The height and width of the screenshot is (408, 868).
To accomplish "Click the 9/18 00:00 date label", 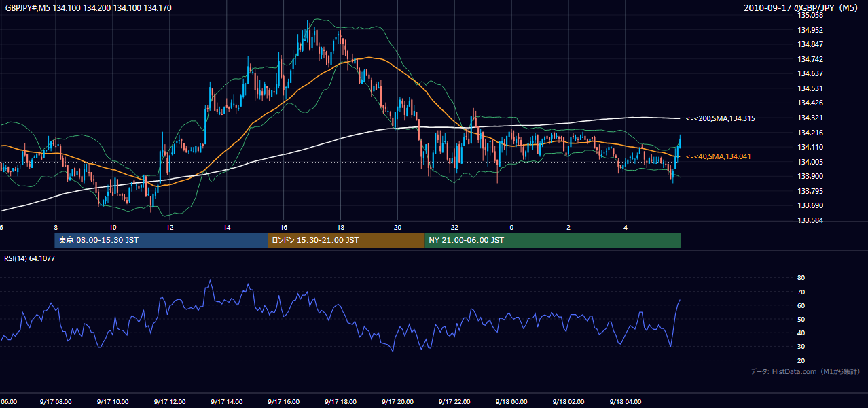I will [511, 401].
